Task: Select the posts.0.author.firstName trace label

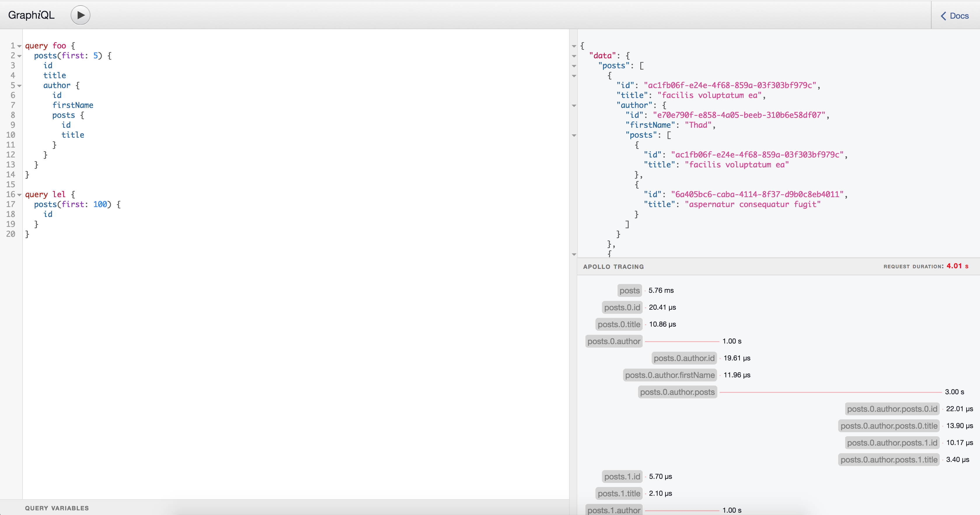Action: tap(669, 375)
